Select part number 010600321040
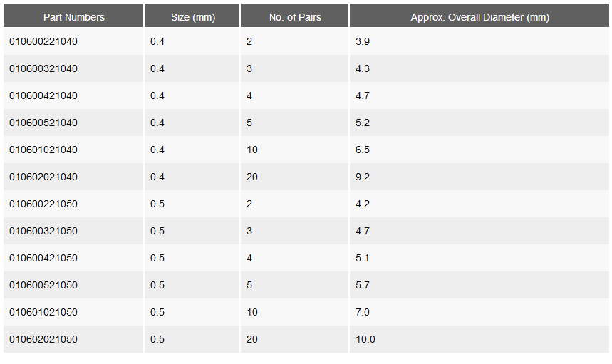Image resolution: width=612 pixels, height=364 pixels. click(x=43, y=68)
